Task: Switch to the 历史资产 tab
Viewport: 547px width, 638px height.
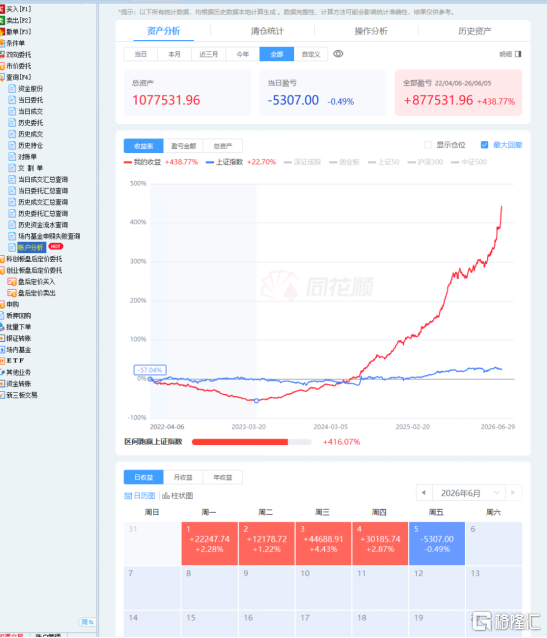Action: pos(475,31)
